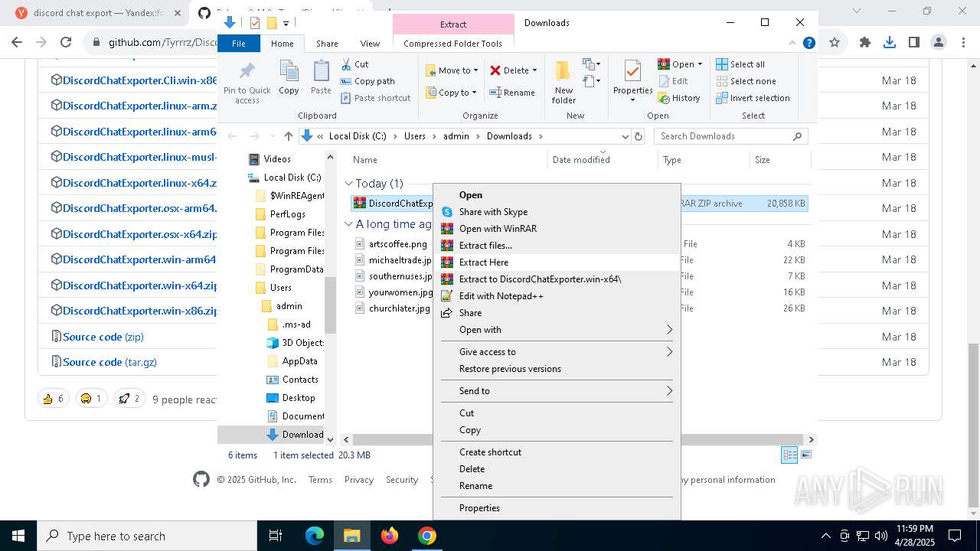Click the Up one level arrow
This screenshot has height=551, width=980.
point(288,136)
